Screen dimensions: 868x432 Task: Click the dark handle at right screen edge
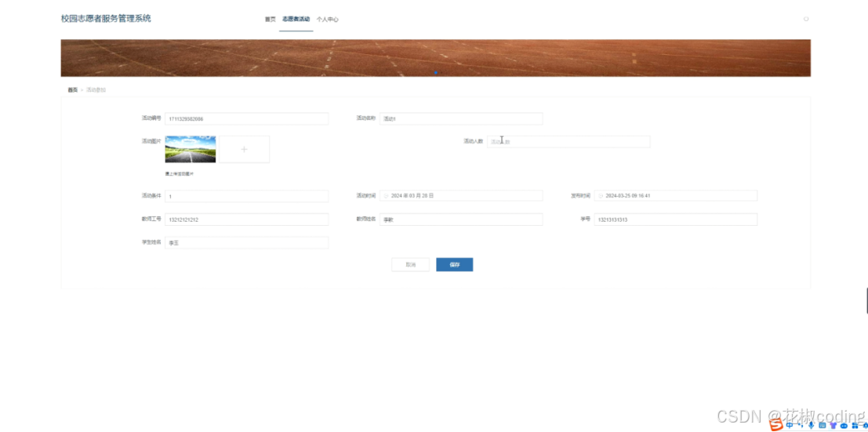click(866, 301)
